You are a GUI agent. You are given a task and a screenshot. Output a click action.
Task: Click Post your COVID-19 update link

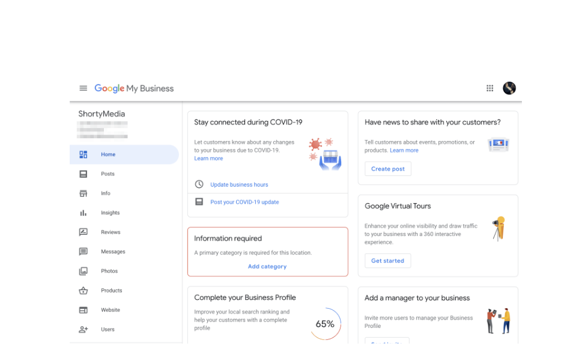coord(244,202)
